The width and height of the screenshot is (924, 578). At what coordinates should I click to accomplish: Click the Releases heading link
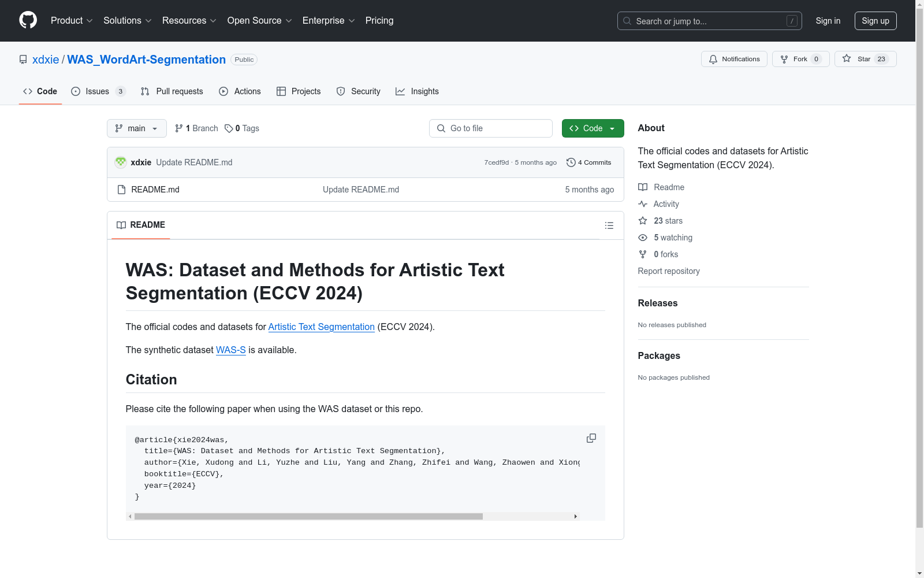point(658,303)
